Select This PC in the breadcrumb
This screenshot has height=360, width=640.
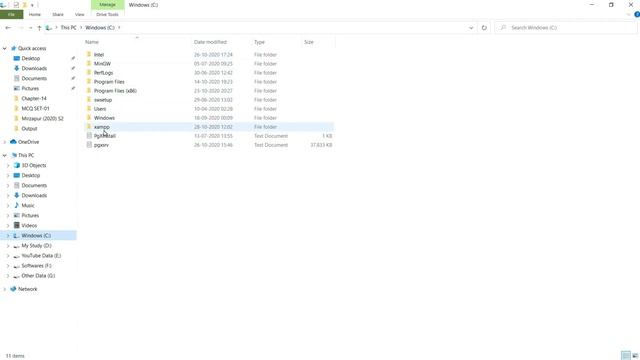coord(69,28)
